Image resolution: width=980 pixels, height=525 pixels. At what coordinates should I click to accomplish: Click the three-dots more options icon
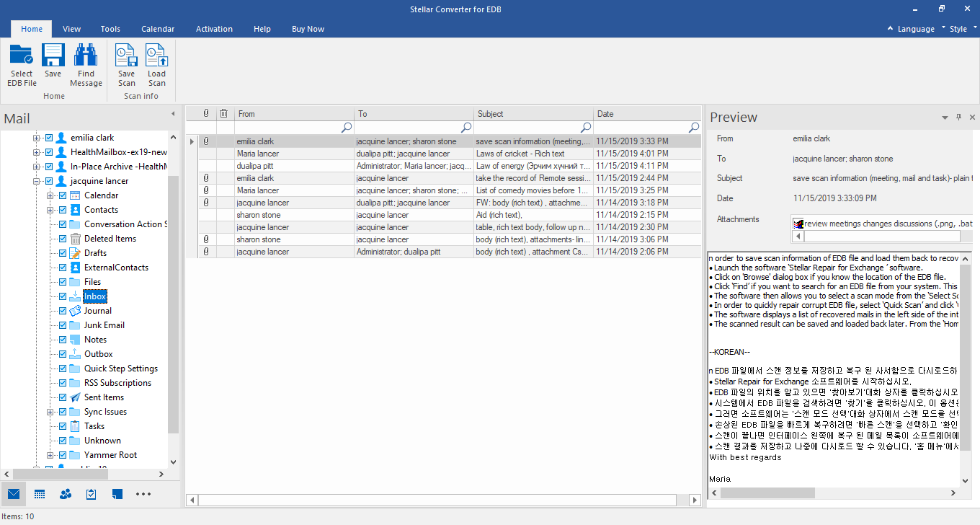[x=143, y=494]
